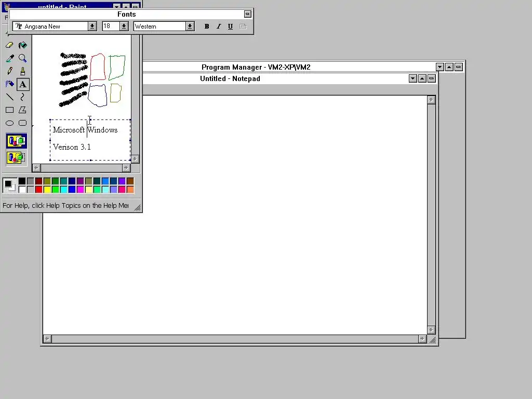Select the Text tool labeled A
532x399 pixels.
[x=23, y=84]
